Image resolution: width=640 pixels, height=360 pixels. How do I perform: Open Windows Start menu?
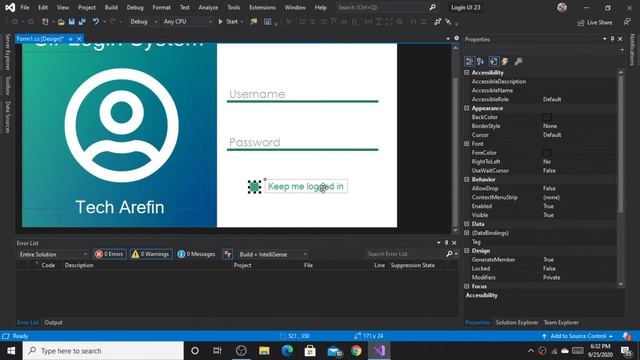(11, 351)
